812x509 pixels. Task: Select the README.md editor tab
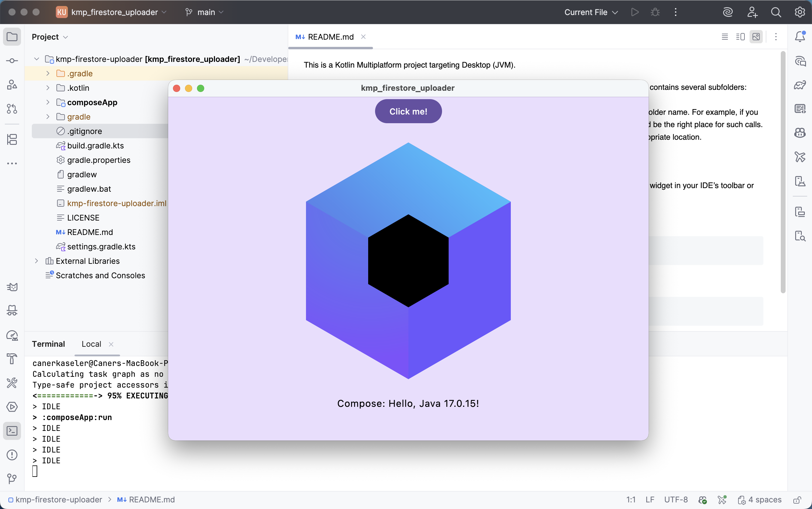330,37
